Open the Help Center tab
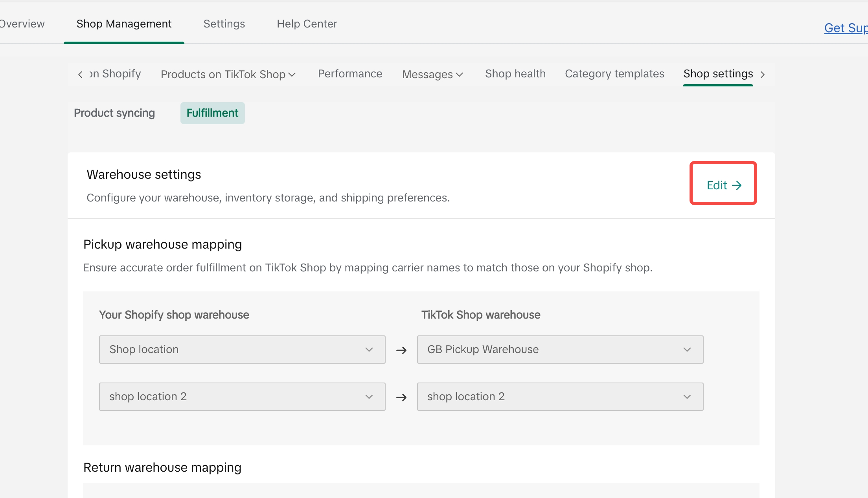Viewport: 868px width, 498px height. (307, 24)
